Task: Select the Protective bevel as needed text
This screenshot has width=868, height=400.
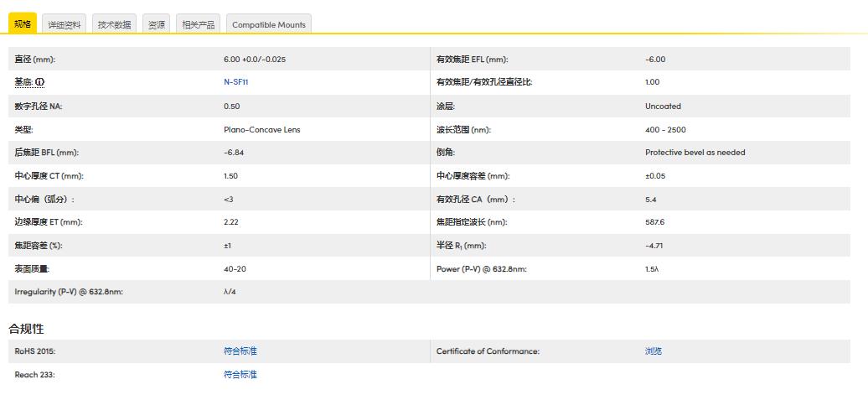Action: [x=695, y=153]
